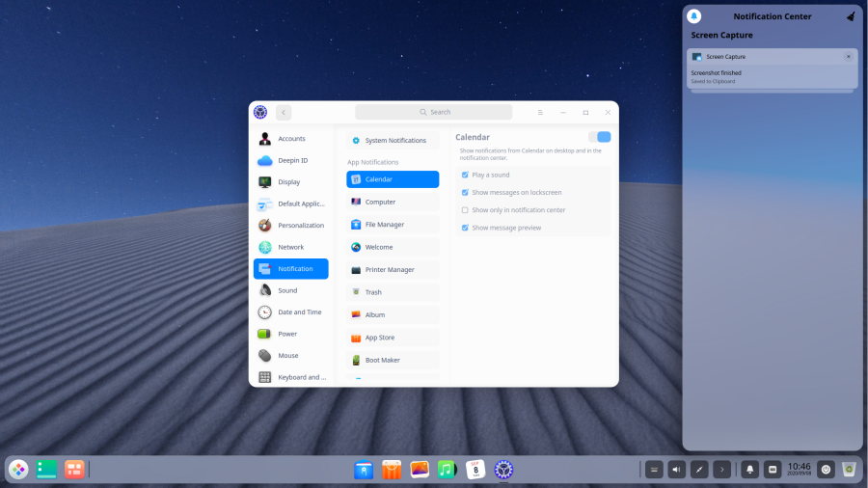Toggle off Calendar notifications switch
868x488 pixels.
pyautogui.click(x=599, y=137)
